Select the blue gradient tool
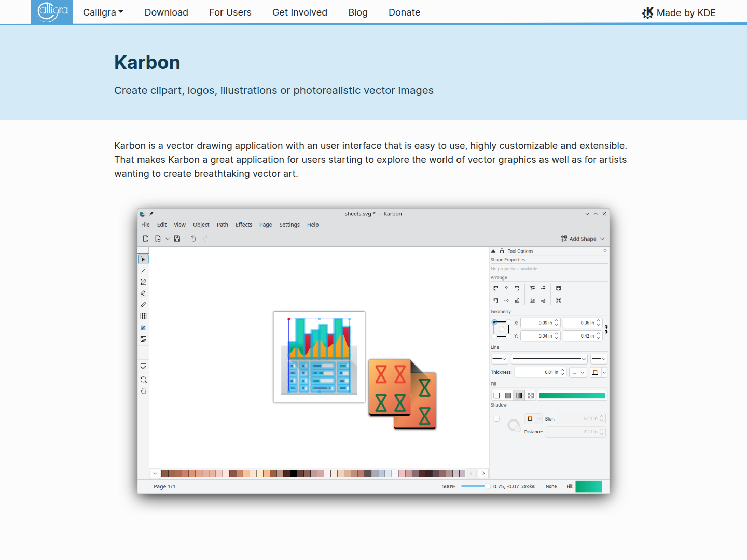The image size is (747, 560). pos(143,328)
